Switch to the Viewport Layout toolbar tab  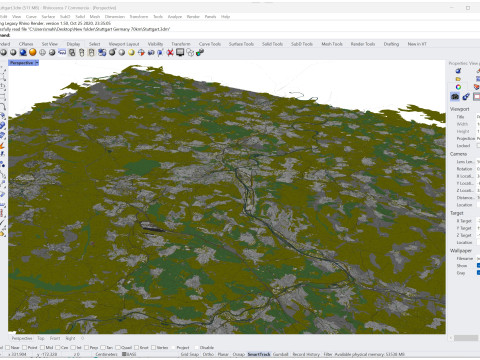(124, 44)
